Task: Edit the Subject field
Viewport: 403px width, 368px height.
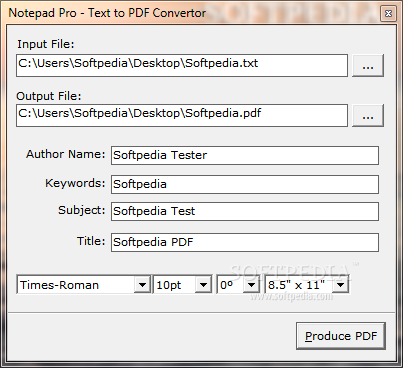Action: click(x=245, y=211)
